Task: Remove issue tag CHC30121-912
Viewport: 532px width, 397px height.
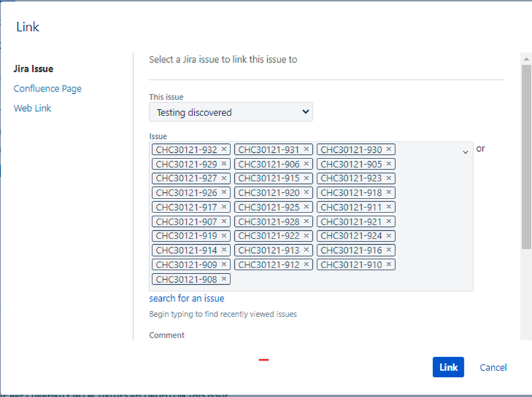Action: 306,264
